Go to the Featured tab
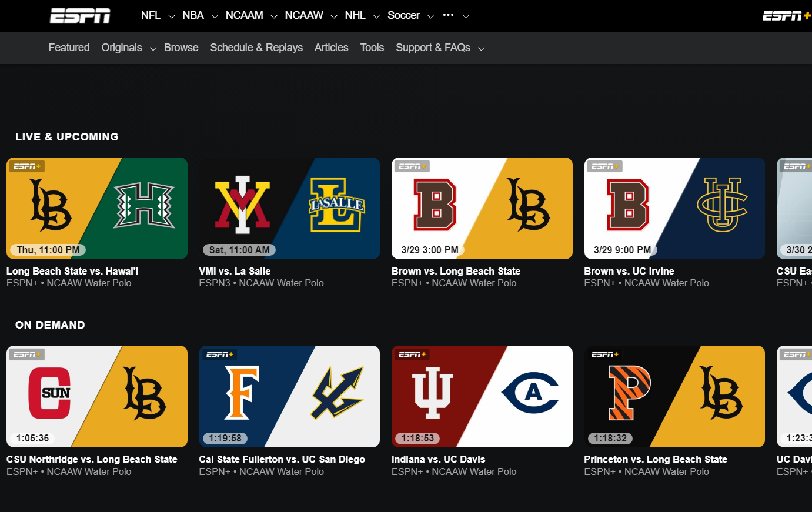This screenshot has width=812, height=512. point(69,48)
